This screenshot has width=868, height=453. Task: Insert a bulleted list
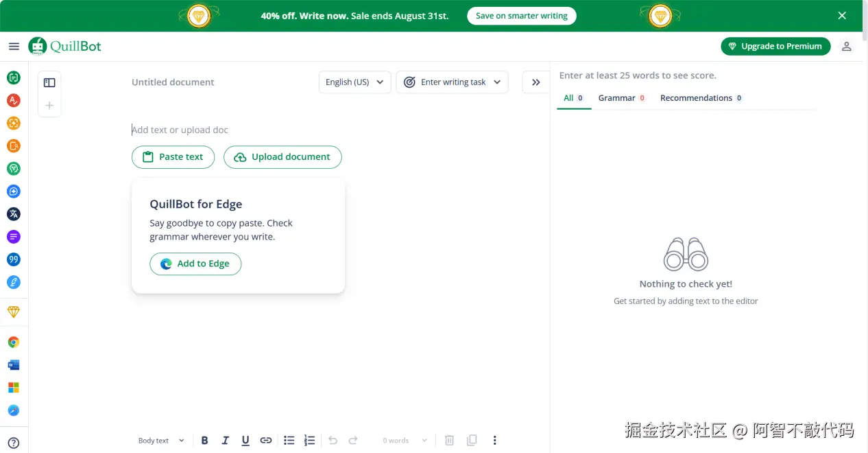tap(289, 441)
